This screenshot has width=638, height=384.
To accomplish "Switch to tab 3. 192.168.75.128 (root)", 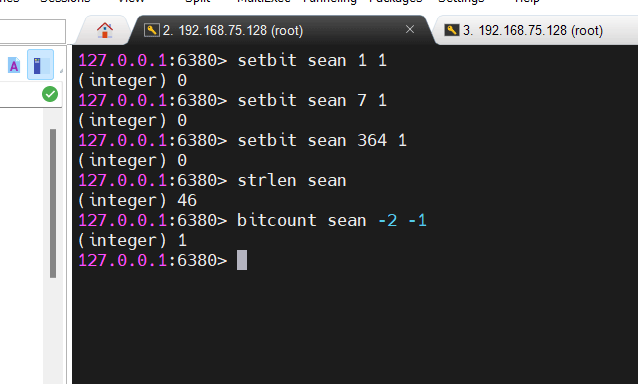I will coord(533,31).
